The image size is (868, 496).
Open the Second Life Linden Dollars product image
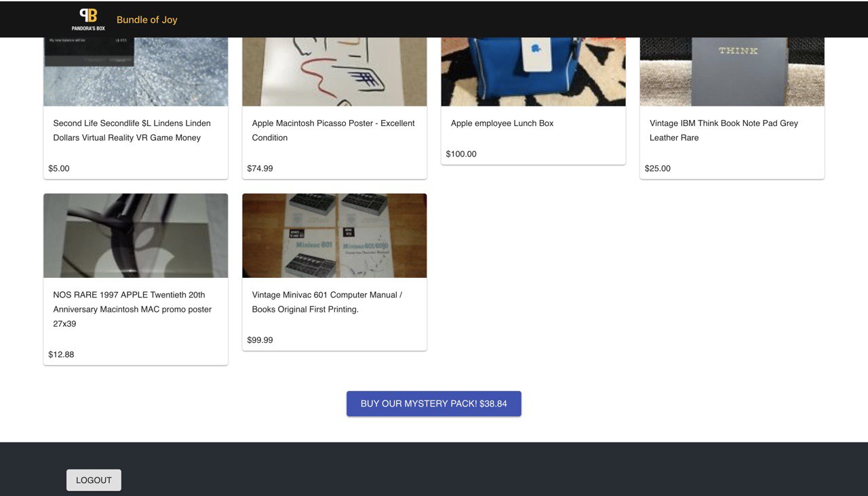136,72
